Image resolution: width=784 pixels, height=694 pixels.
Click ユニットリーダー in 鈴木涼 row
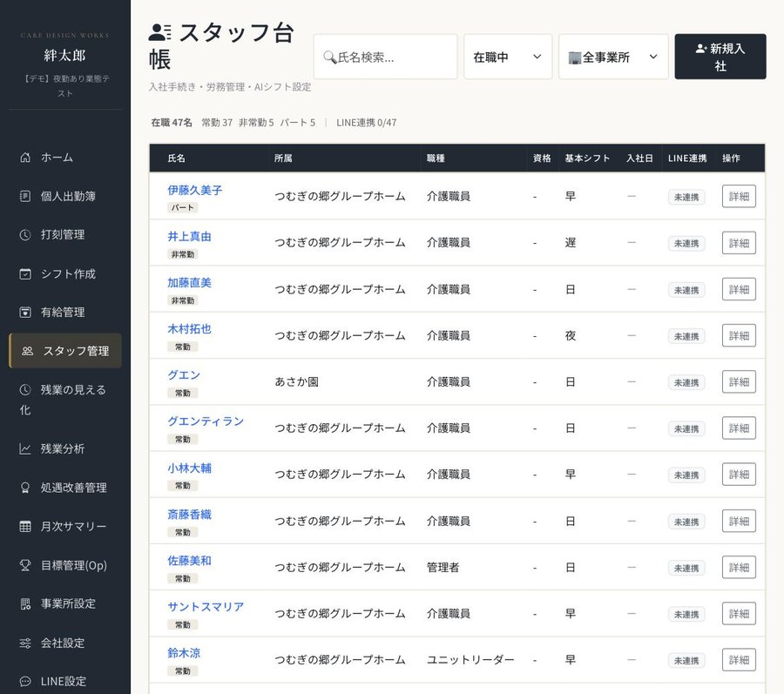point(470,659)
